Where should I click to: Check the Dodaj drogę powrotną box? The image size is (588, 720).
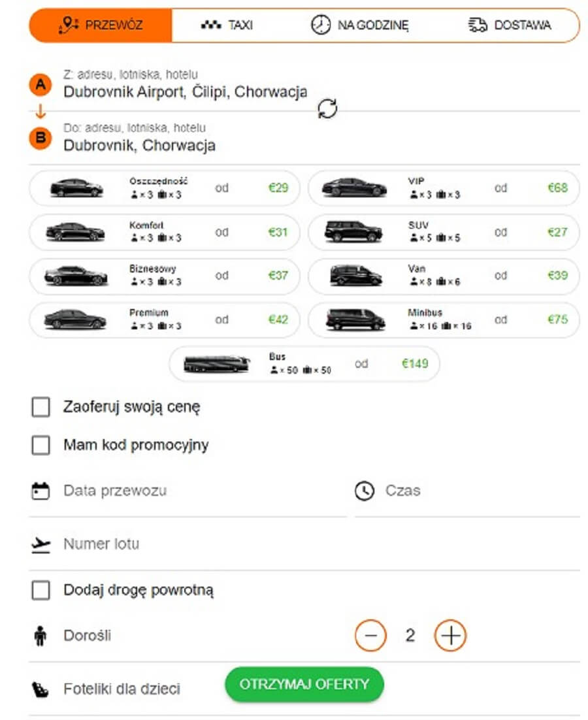tap(41, 591)
